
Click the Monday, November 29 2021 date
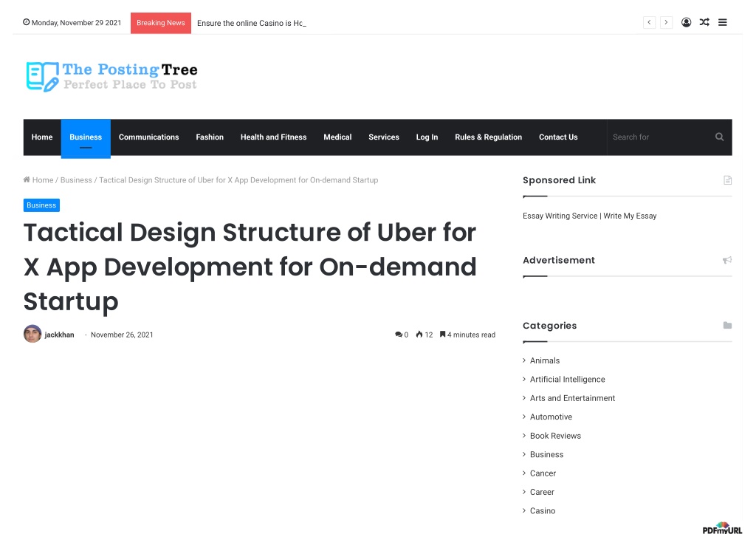(x=76, y=23)
